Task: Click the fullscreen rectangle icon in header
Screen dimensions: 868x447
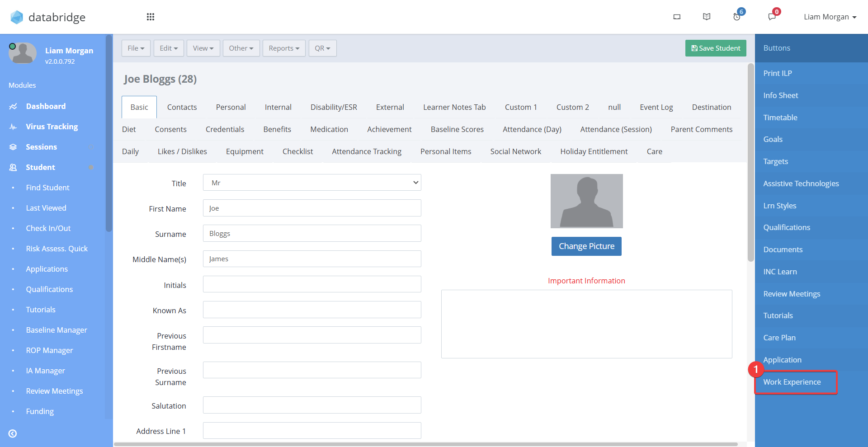Action: click(x=677, y=17)
